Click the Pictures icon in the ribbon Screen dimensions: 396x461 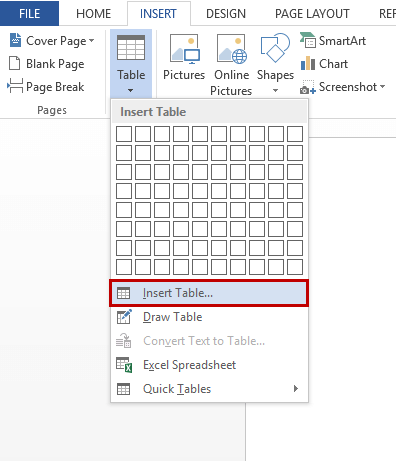coord(185,49)
